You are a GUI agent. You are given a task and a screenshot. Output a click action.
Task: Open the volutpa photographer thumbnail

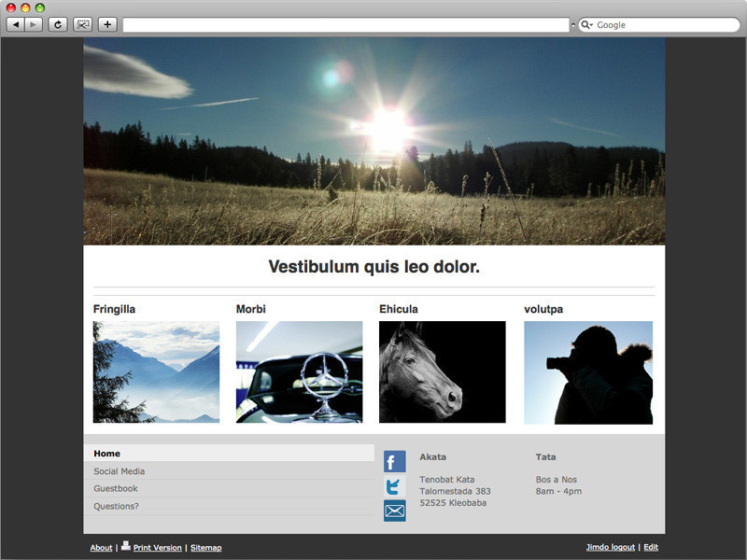click(588, 372)
